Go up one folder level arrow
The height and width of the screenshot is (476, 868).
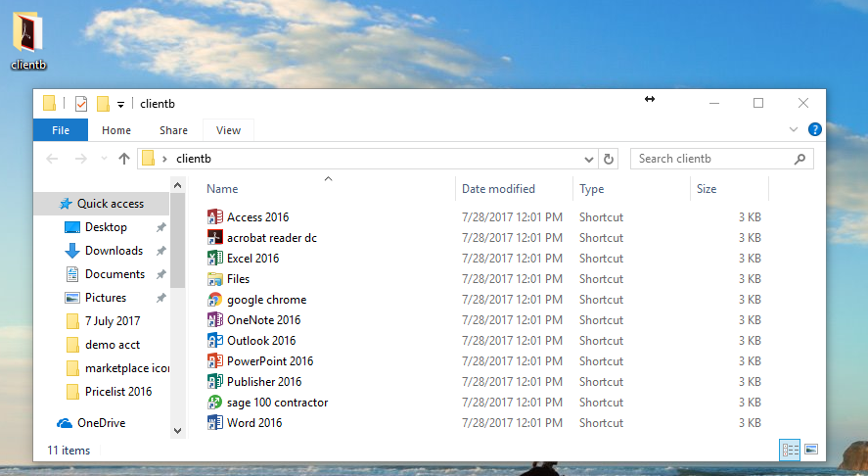tap(124, 159)
